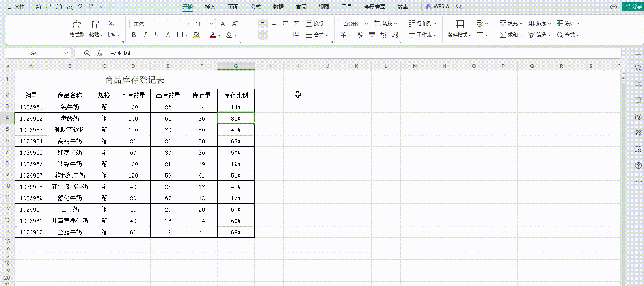Toggle align right
Screen dimensions: 644x286
(274, 35)
